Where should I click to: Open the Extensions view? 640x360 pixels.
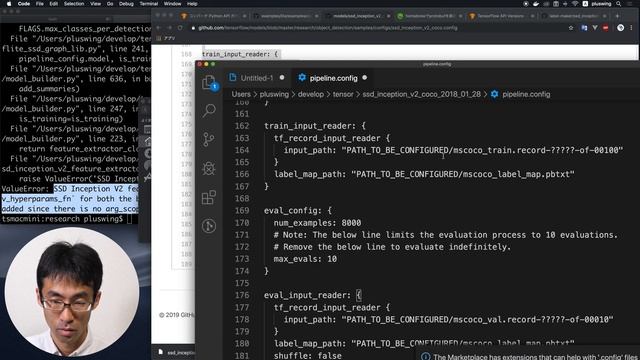[x=209, y=197]
